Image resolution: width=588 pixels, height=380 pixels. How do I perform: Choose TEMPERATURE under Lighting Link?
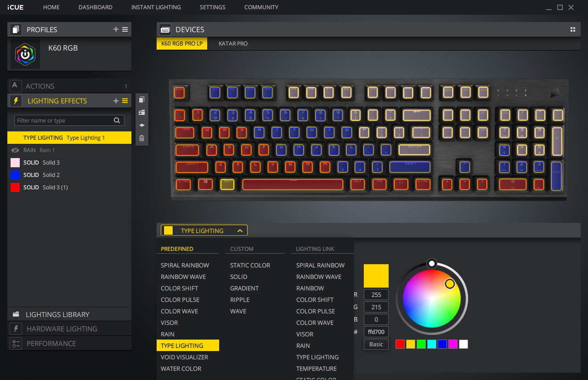(317, 369)
